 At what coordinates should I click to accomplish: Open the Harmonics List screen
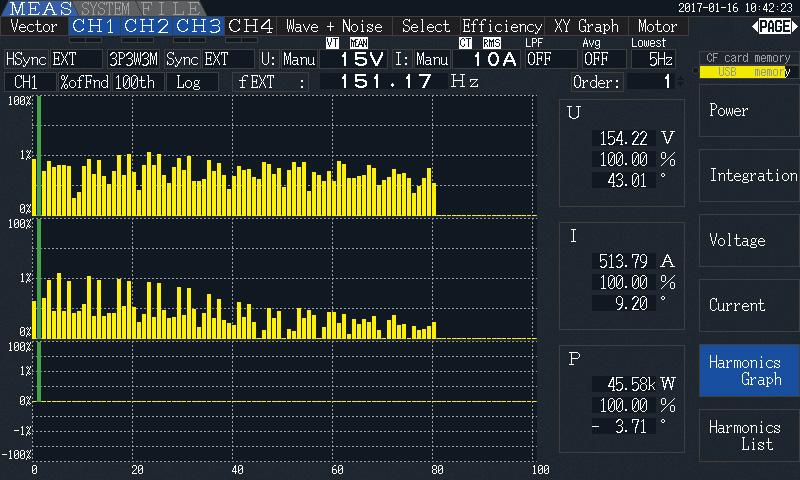click(749, 436)
